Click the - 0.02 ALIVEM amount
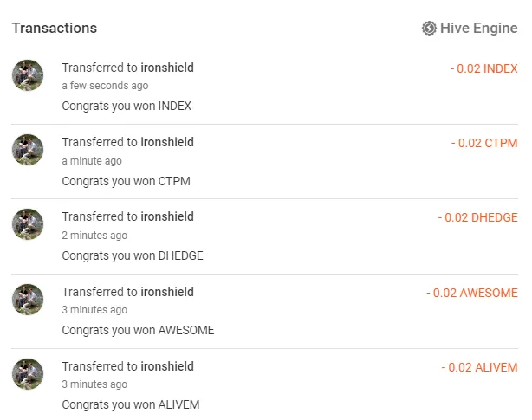 [x=479, y=367]
